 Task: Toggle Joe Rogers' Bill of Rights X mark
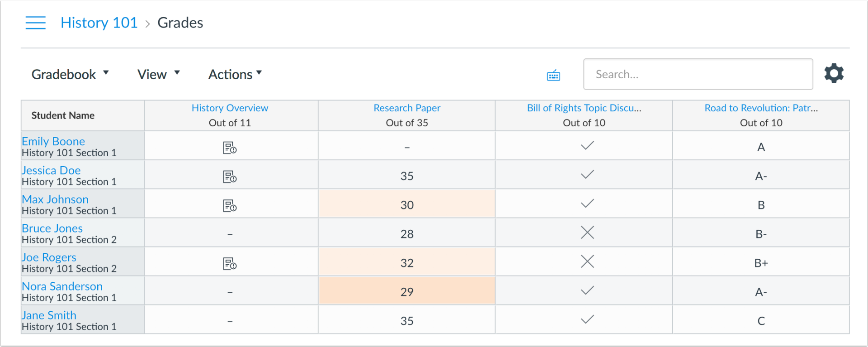(x=587, y=261)
